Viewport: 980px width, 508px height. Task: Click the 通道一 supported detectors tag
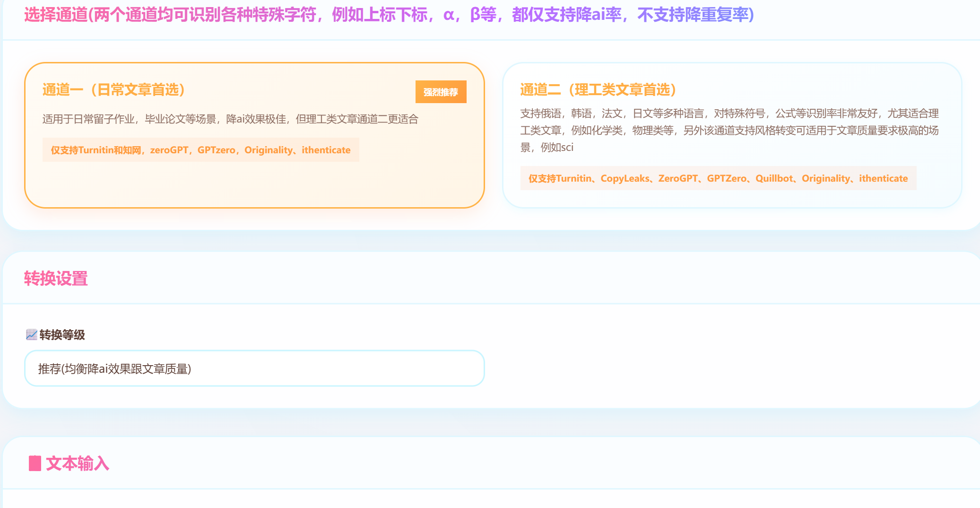(x=201, y=150)
